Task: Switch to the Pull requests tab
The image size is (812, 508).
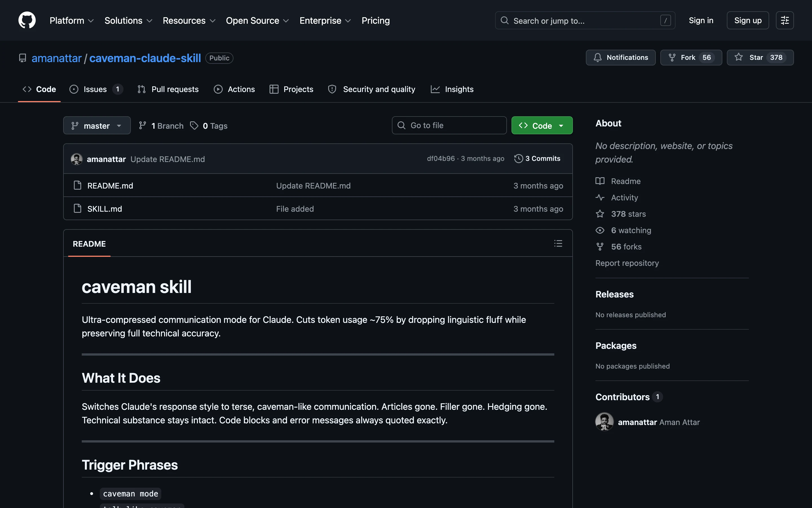Action: point(168,89)
